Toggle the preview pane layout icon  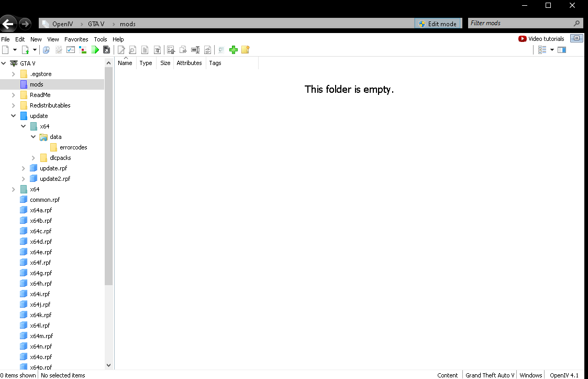pyautogui.click(x=562, y=50)
